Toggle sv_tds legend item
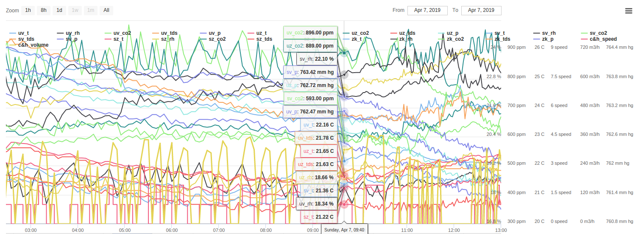 pyautogui.click(x=22, y=39)
